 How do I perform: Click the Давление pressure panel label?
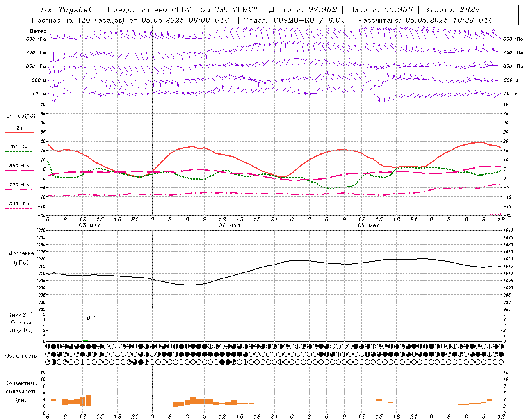[21, 253]
